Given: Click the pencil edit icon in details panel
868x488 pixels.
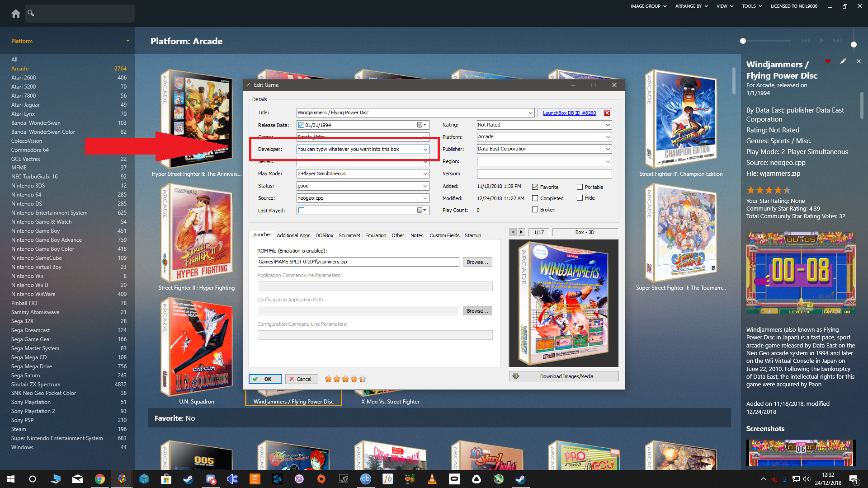Looking at the screenshot, I should click(x=843, y=61).
